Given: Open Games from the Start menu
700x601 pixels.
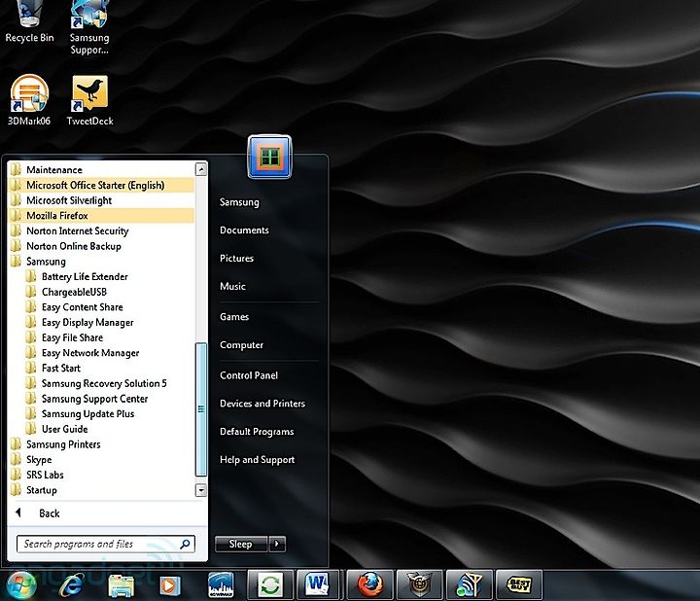Looking at the screenshot, I should click(x=234, y=317).
